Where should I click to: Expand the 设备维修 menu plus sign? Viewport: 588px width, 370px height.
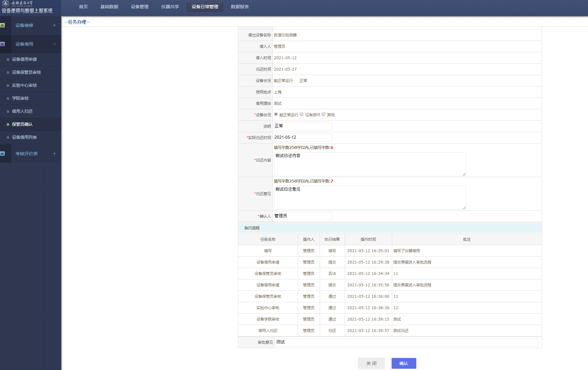54,25
